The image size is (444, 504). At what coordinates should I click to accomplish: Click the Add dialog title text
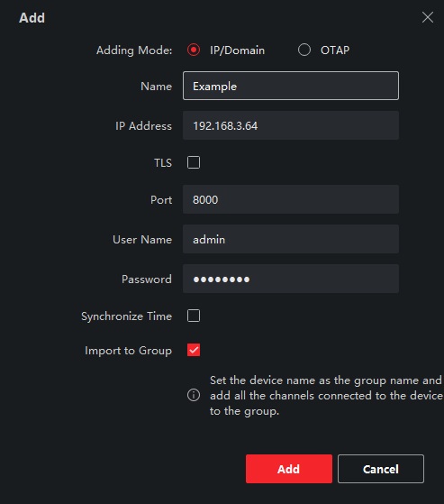tap(32, 18)
